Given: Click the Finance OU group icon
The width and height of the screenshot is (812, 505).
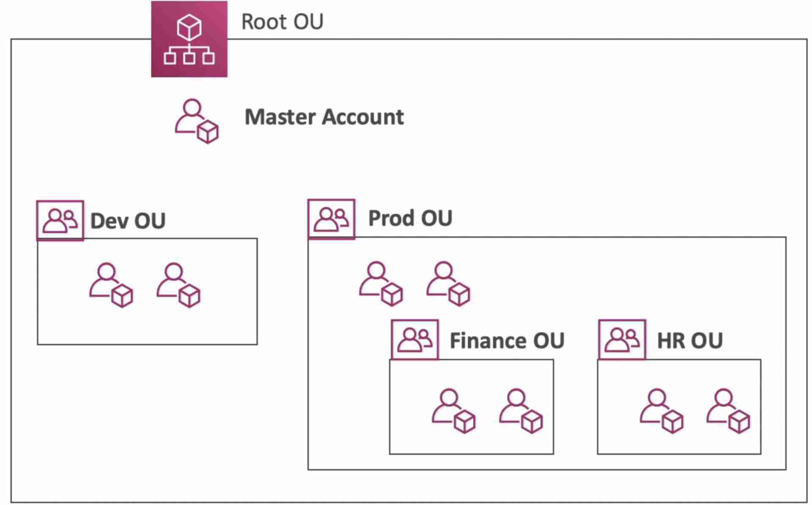Looking at the screenshot, I should click(415, 340).
